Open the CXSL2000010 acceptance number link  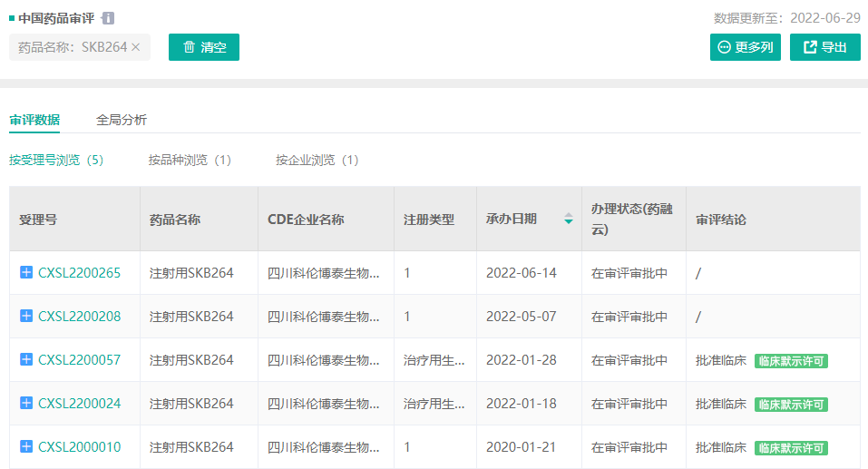click(79, 447)
